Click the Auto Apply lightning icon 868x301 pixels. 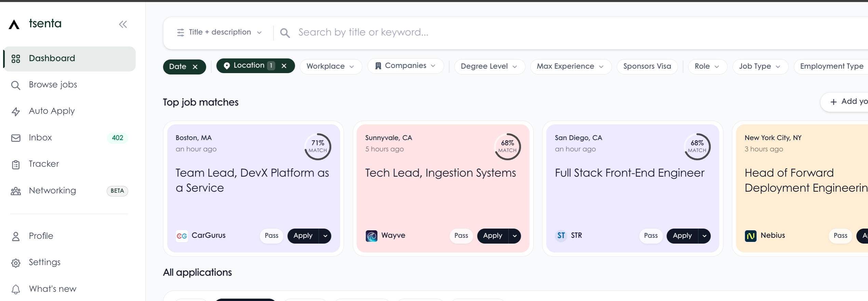click(x=16, y=112)
